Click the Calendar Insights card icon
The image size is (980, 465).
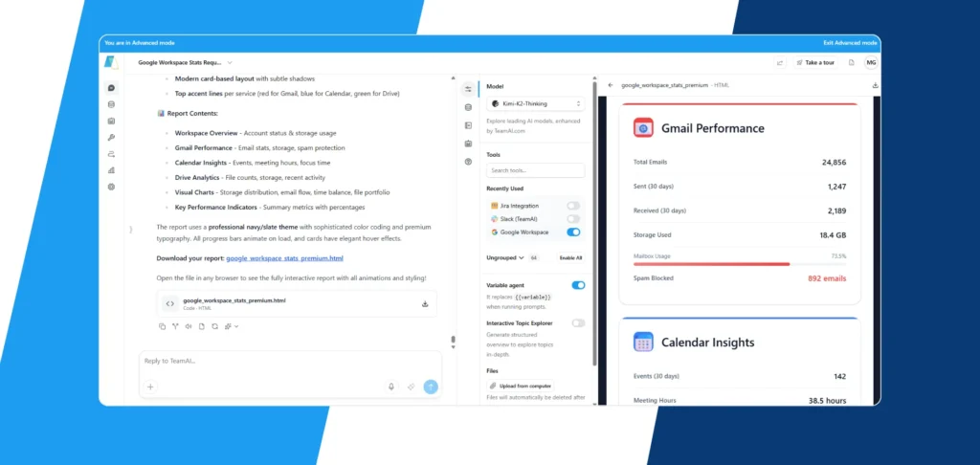coord(643,342)
